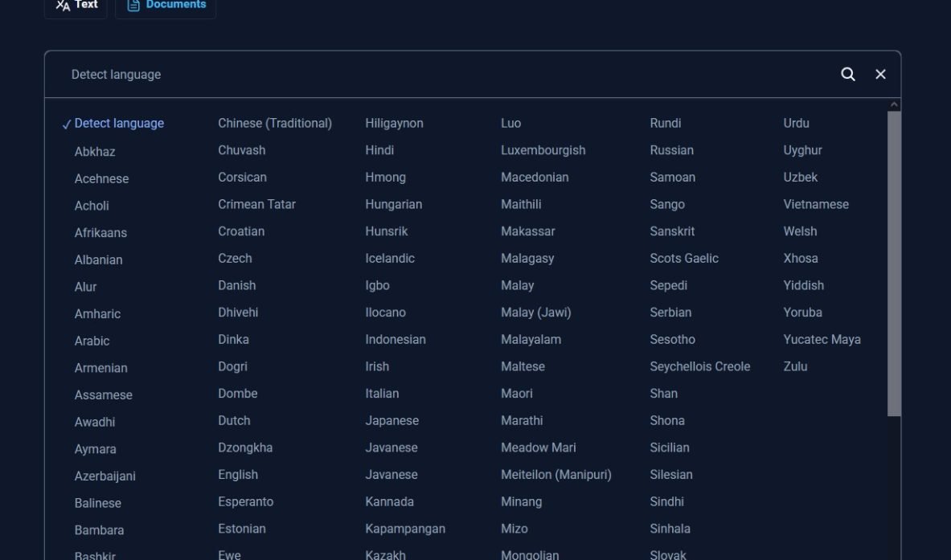This screenshot has width=951, height=560.
Task: Select Arabic language
Action: pyautogui.click(x=92, y=341)
